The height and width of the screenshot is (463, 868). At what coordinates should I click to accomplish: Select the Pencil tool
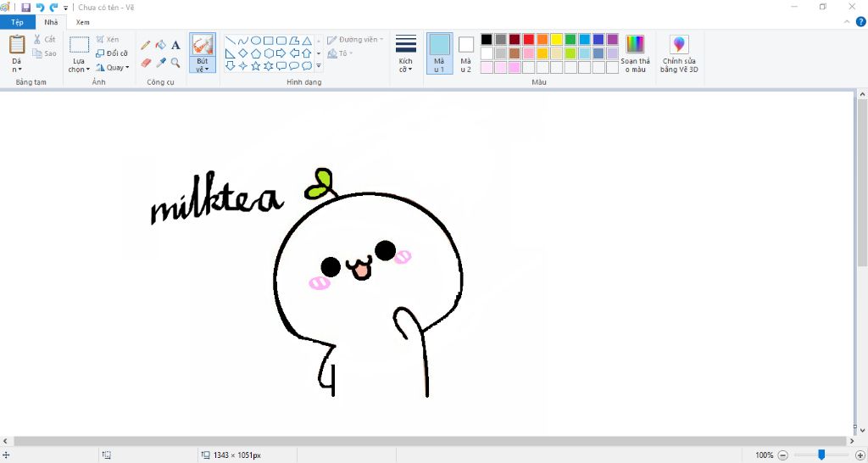pos(146,45)
